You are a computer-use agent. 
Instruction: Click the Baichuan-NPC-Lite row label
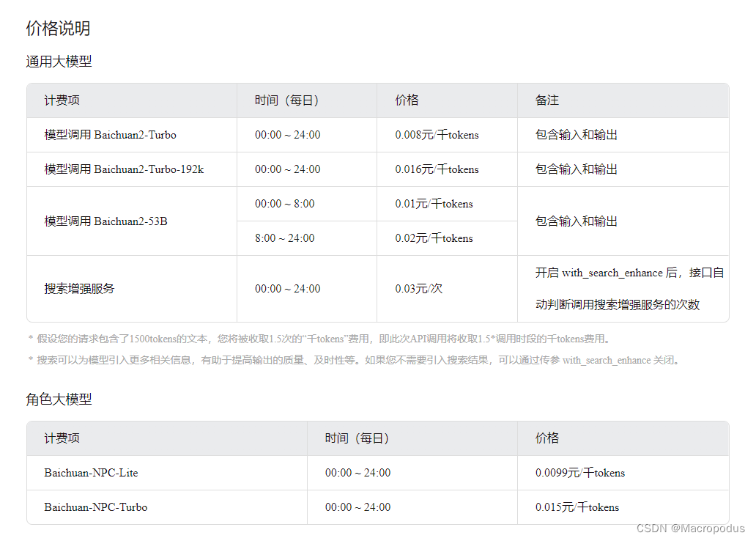(x=91, y=473)
